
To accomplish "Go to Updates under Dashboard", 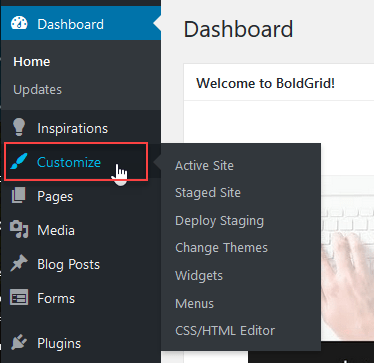I will (37, 89).
